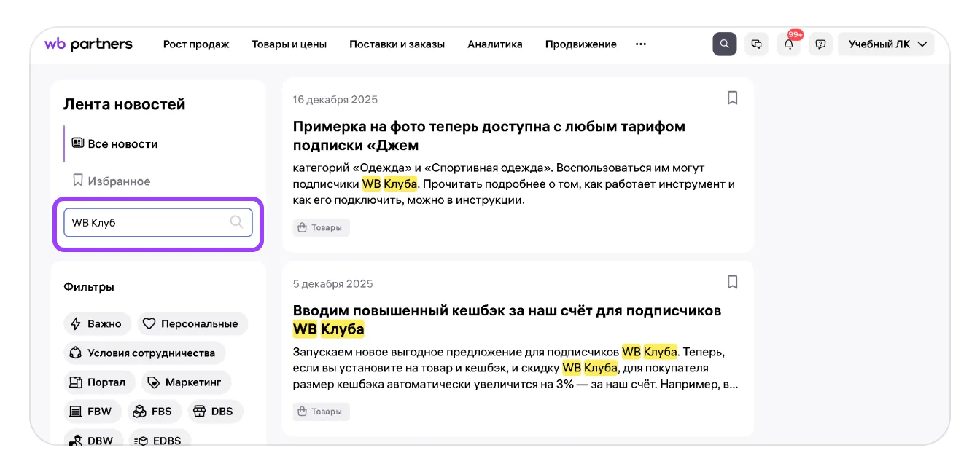Bookmark the 16 декабря 2025 news article

pos(732,98)
